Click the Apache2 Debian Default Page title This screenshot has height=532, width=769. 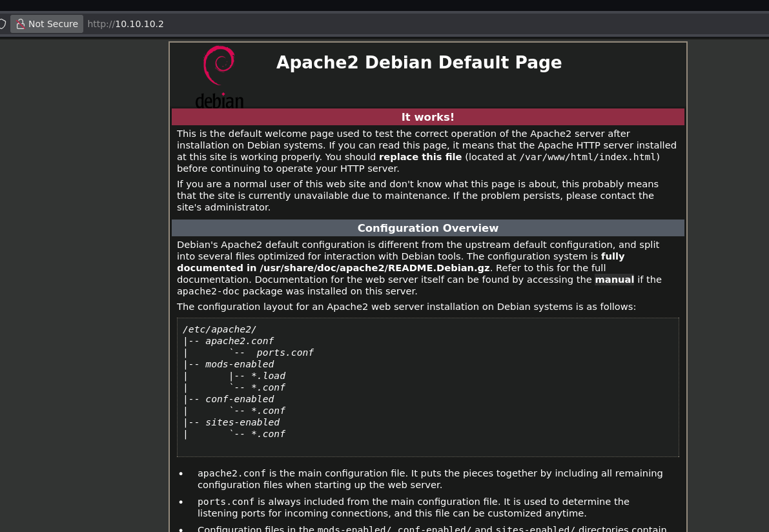click(419, 63)
